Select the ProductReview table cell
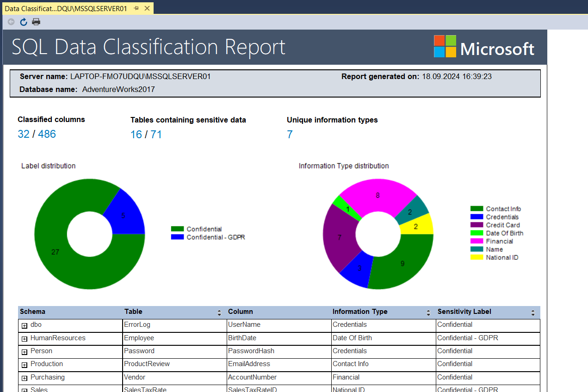Viewport: 588px width, 392px height. tap(174, 365)
